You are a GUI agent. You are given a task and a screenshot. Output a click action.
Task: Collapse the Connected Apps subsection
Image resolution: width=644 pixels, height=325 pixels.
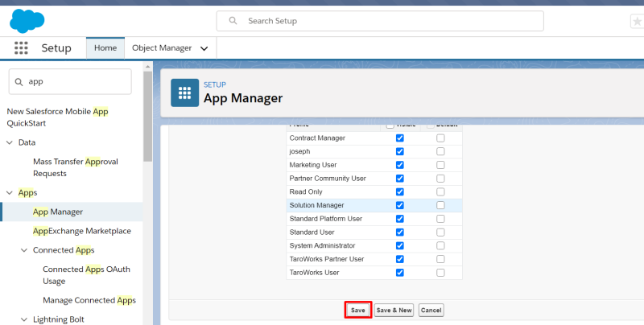point(24,250)
